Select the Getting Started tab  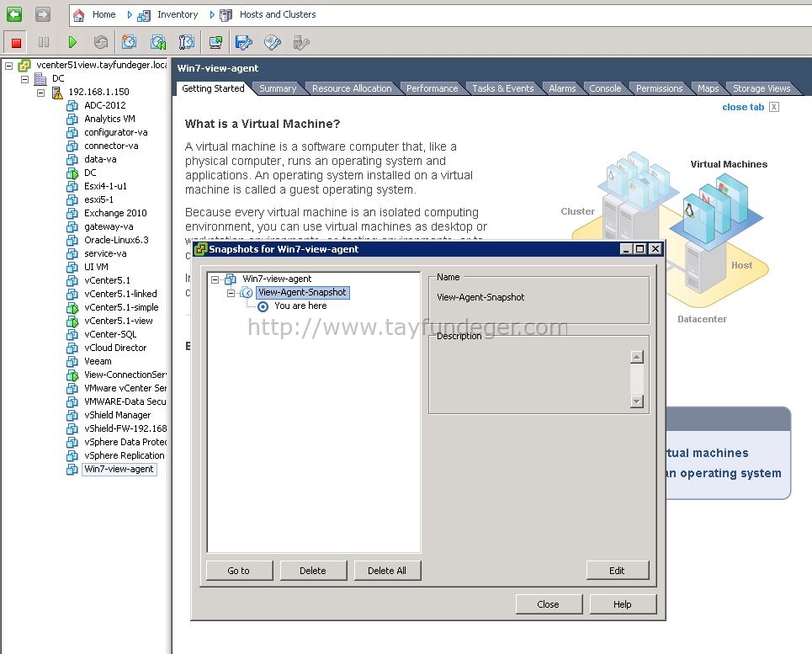coord(213,88)
